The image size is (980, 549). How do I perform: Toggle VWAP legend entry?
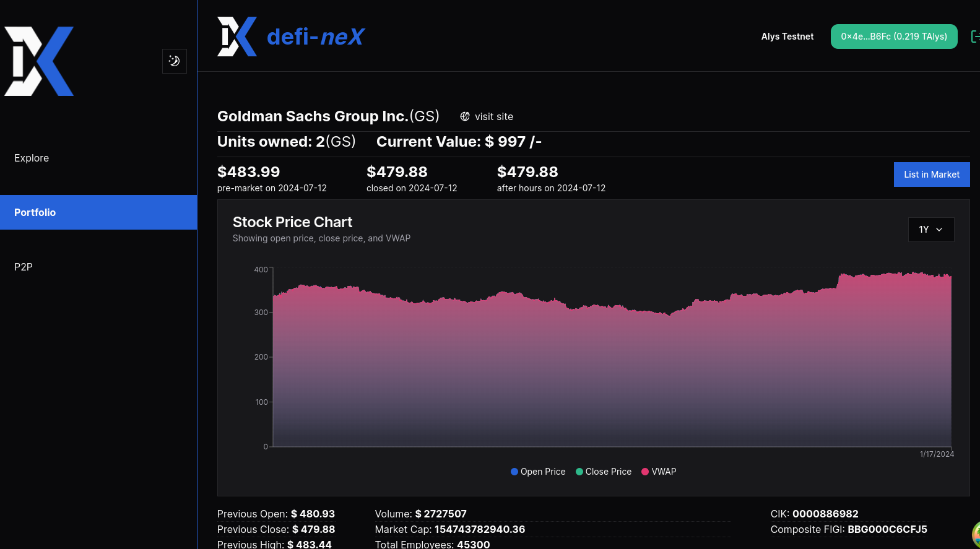659,472
